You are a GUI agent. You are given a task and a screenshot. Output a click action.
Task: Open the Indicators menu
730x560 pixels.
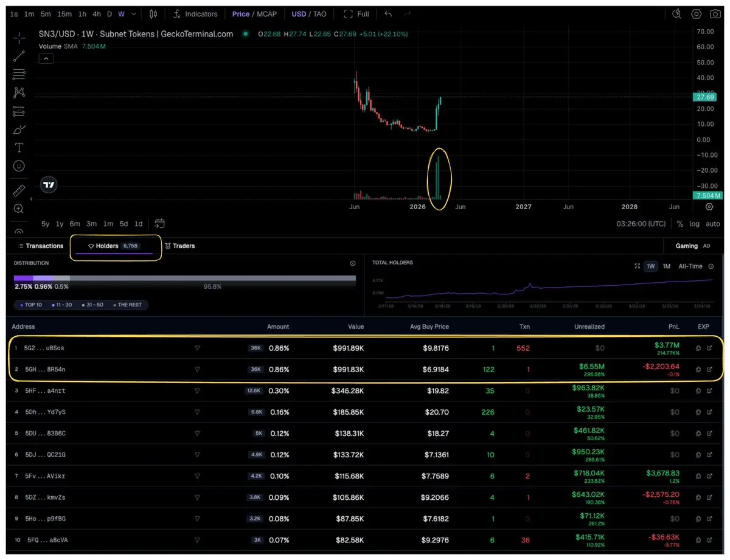(195, 14)
